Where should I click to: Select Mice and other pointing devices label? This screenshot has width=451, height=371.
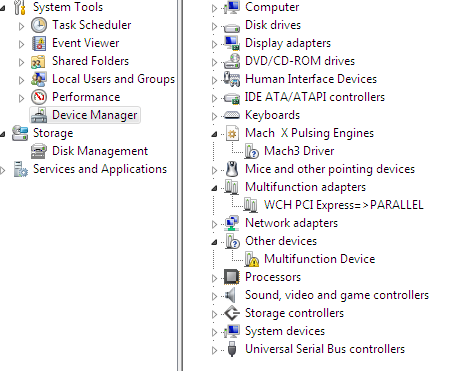pos(330,169)
